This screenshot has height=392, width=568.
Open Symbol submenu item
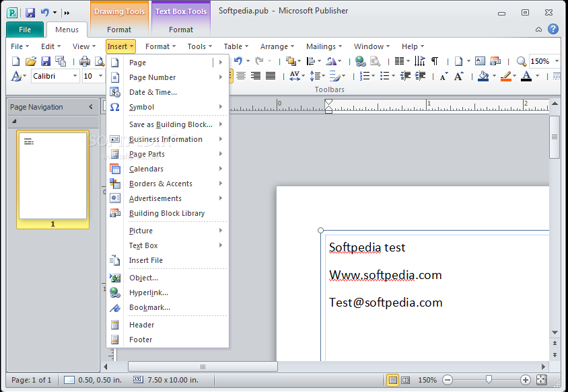coord(168,107)
